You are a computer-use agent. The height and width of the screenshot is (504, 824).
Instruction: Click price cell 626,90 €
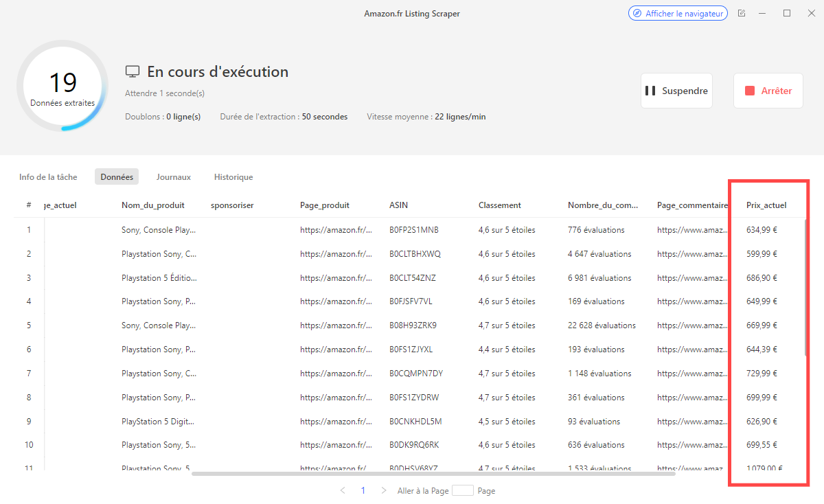pyautogui.click(x=762, y=422)
